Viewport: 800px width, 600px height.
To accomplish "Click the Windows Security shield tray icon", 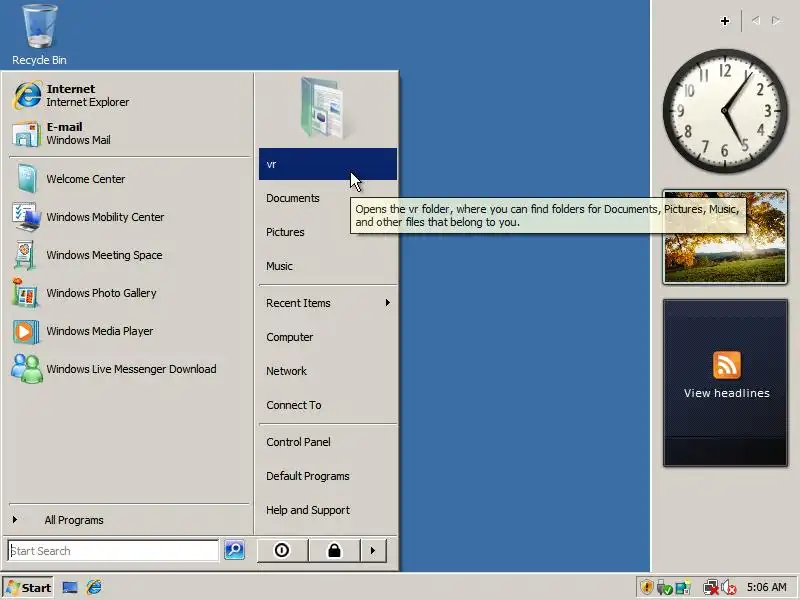I will (647, 587).
